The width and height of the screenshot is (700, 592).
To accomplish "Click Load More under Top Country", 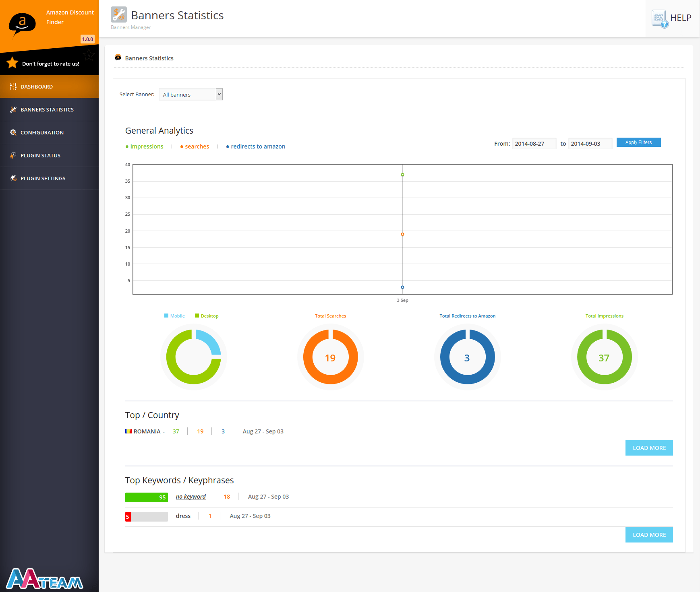I will 649,448.
